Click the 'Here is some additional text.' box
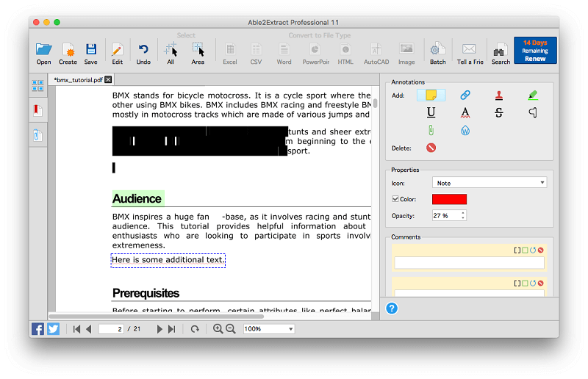 tap(168, 260)
